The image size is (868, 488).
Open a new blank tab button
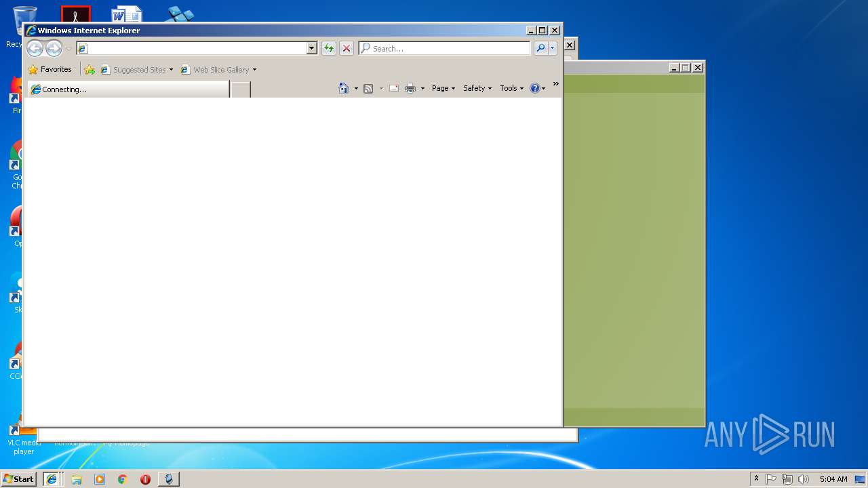click(241, 89)
